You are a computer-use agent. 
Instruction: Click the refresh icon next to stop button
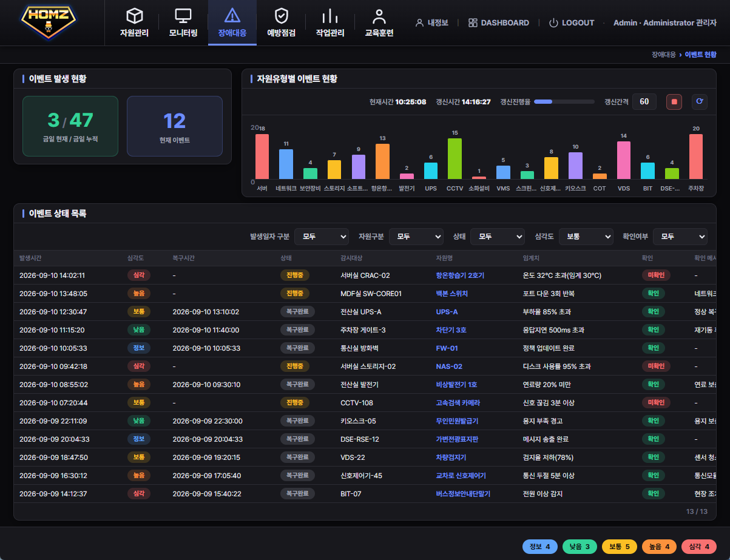click(700, 102)
